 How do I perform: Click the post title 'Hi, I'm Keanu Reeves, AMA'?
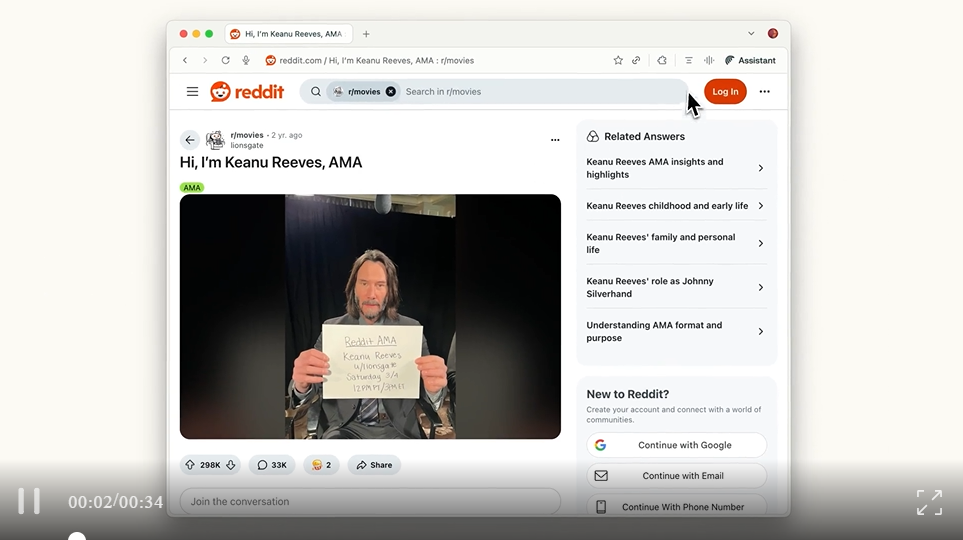[x=271, y=162]
